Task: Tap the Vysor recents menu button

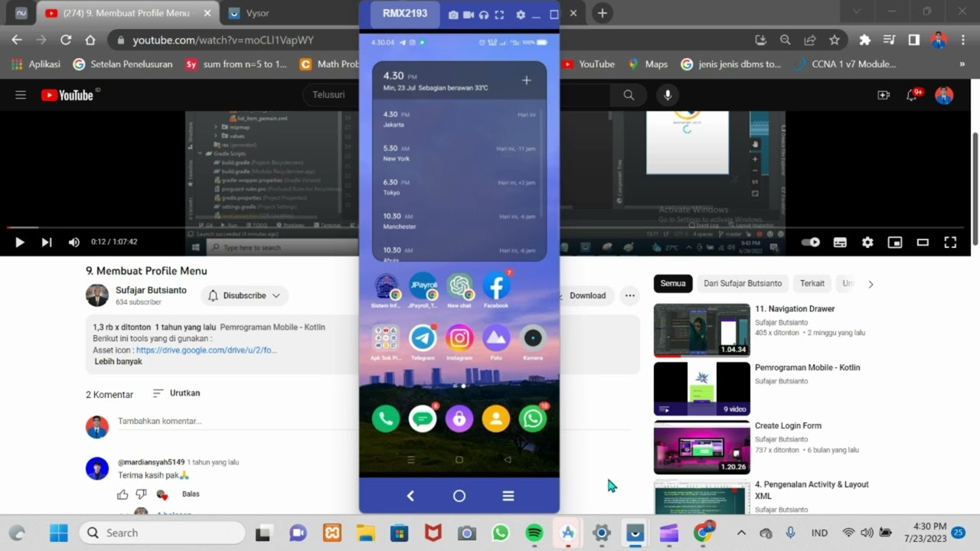Action: pos(508,496)
